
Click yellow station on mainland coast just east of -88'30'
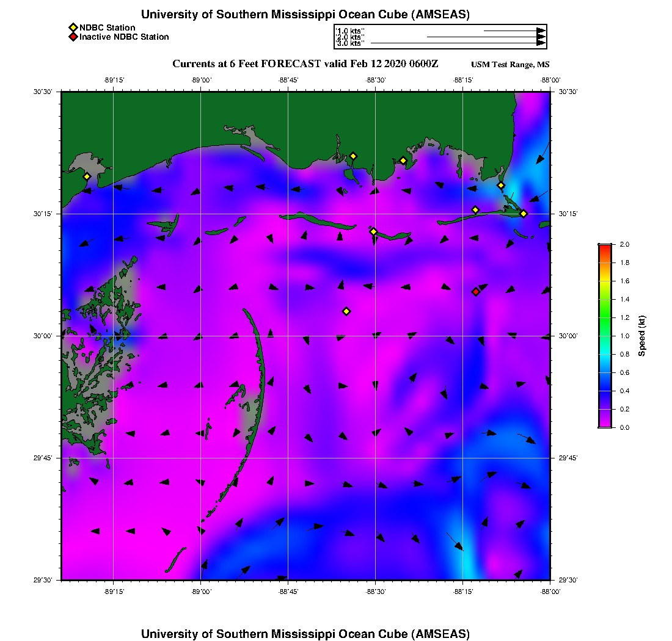(x=403, y=161)
